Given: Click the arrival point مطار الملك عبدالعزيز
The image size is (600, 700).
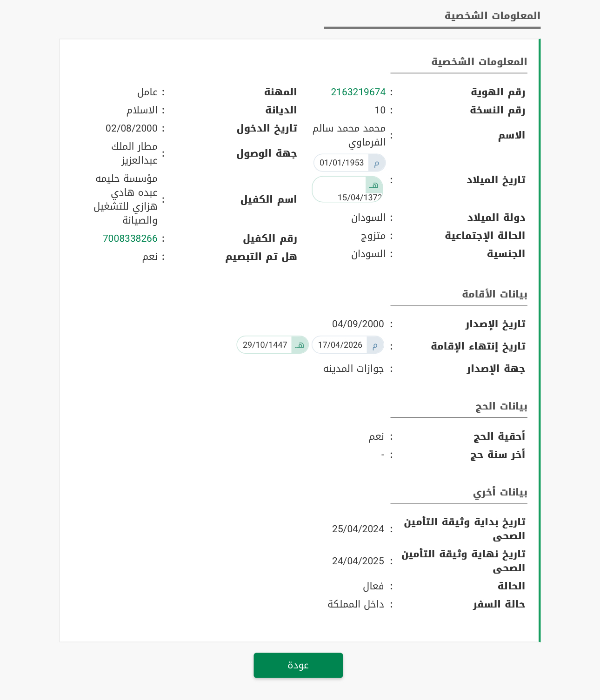Looking at the screenshot, I should (134, 153).
